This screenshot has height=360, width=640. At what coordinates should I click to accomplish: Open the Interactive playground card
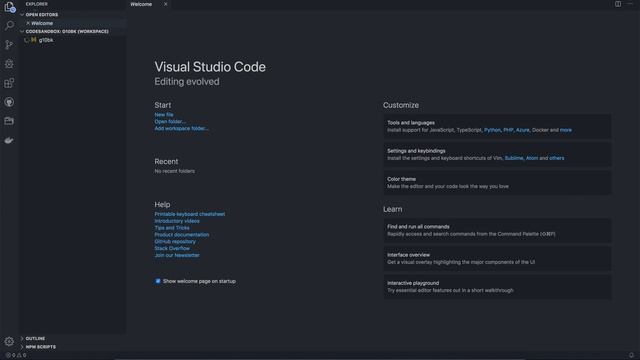[497, 287]
